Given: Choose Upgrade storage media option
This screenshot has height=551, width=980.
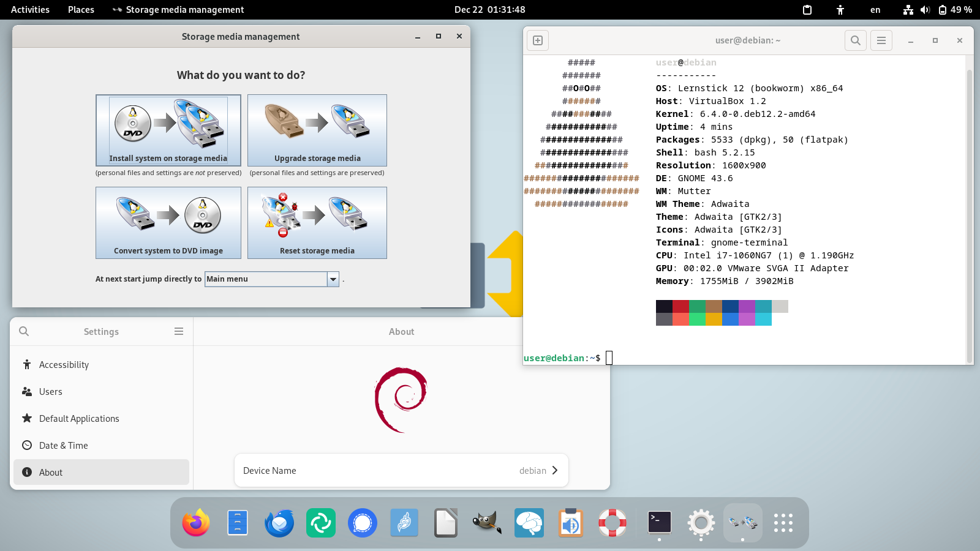Looking at the screenshot, I should pos(317,130).
